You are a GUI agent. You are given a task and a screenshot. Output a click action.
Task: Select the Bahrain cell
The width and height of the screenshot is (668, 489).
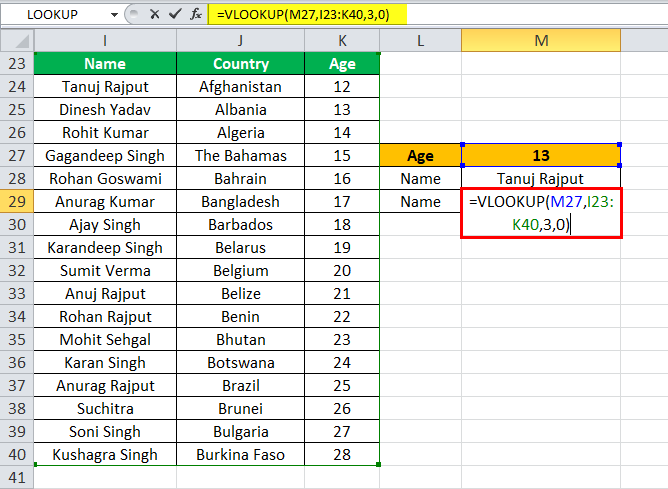(240, 178)
